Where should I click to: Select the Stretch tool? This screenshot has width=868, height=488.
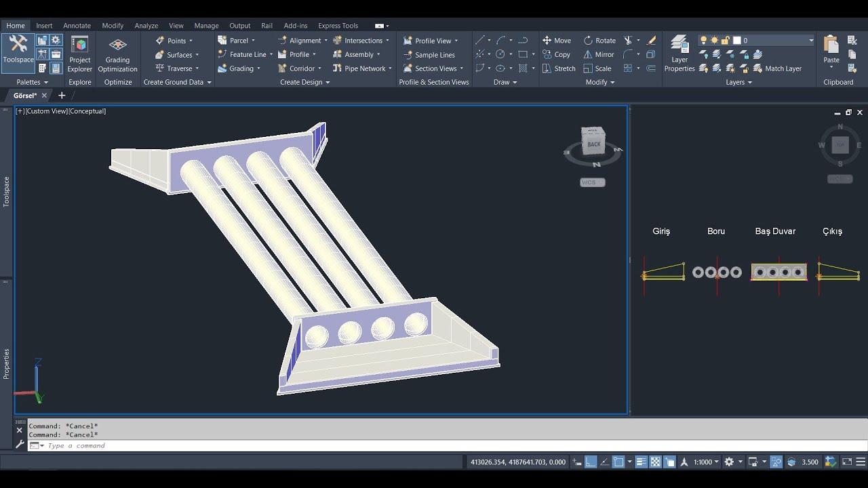(559, 68)
